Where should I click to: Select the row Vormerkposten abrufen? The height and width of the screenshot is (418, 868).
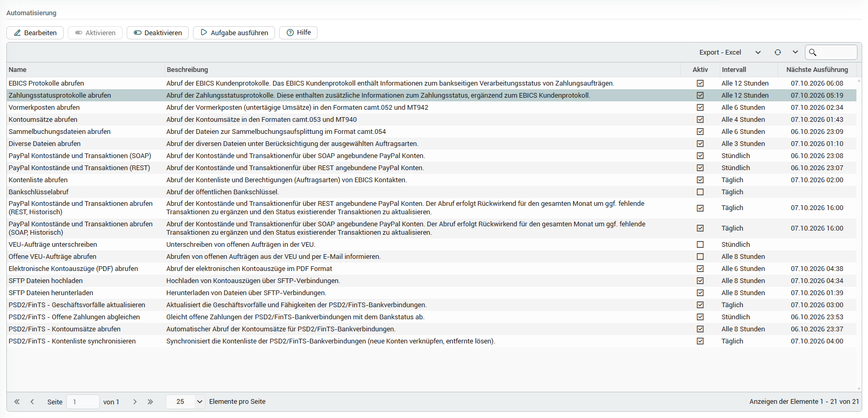pos(432,108)
